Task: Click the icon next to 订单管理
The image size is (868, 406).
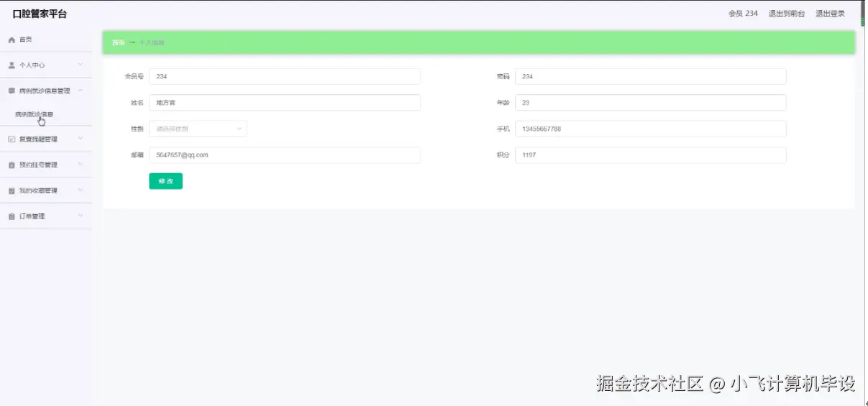Action: tap(12, 216)
